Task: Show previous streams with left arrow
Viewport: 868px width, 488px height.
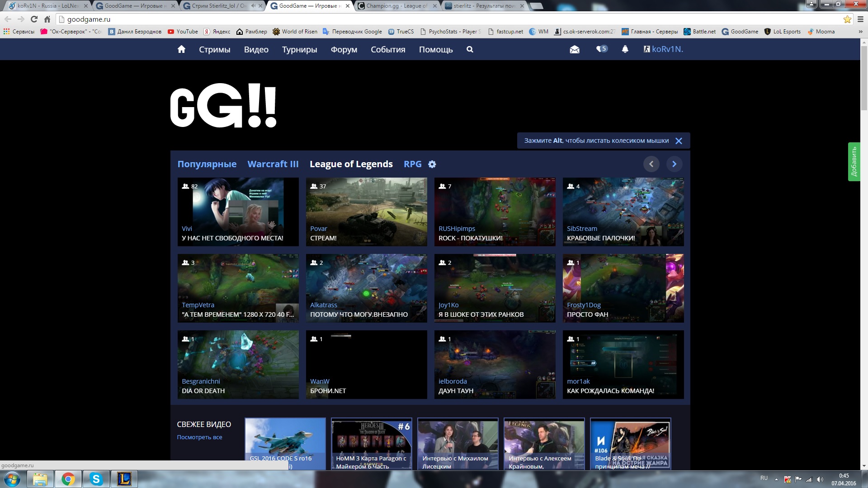Action: coord(651,164)
